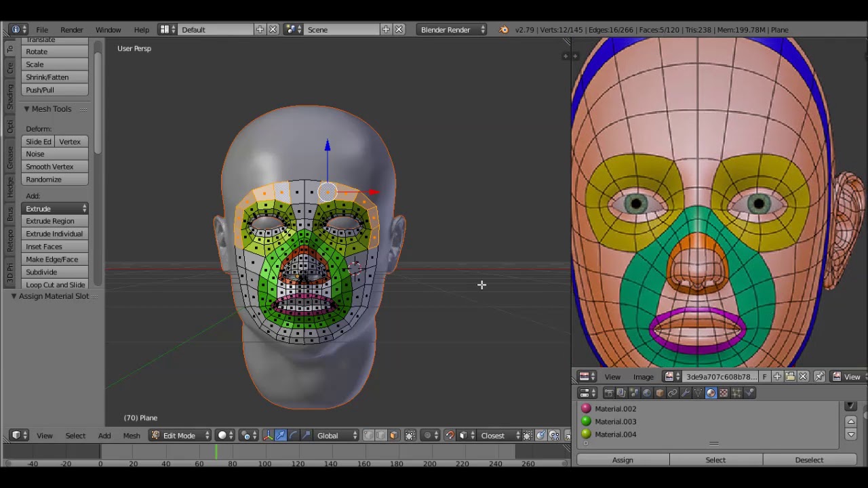Image resolution: width=868 pixels, height=488 pixels.
Task: Open the viewport Add menu
Action: [104, 436]
